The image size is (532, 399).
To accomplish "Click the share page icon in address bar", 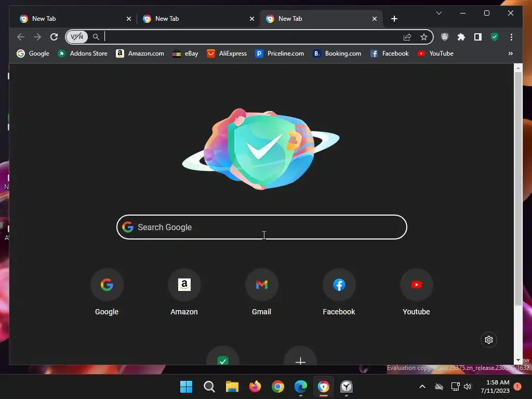I will [407, 37].
